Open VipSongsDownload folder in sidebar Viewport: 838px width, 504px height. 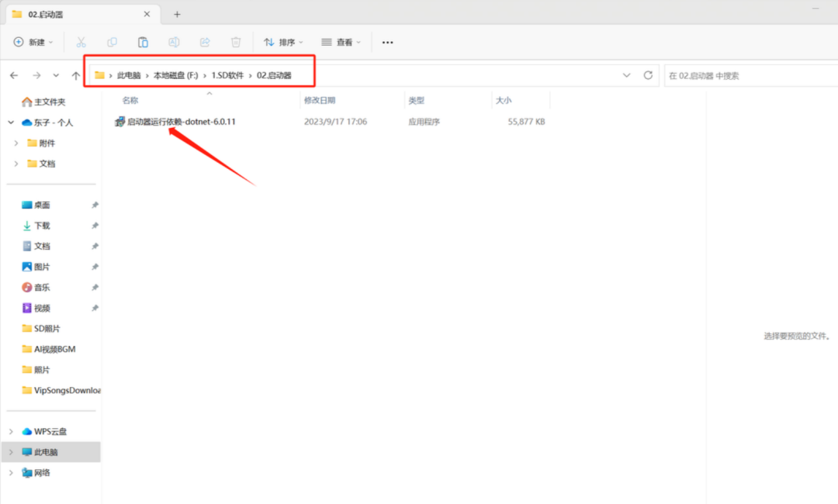(67, 390)
